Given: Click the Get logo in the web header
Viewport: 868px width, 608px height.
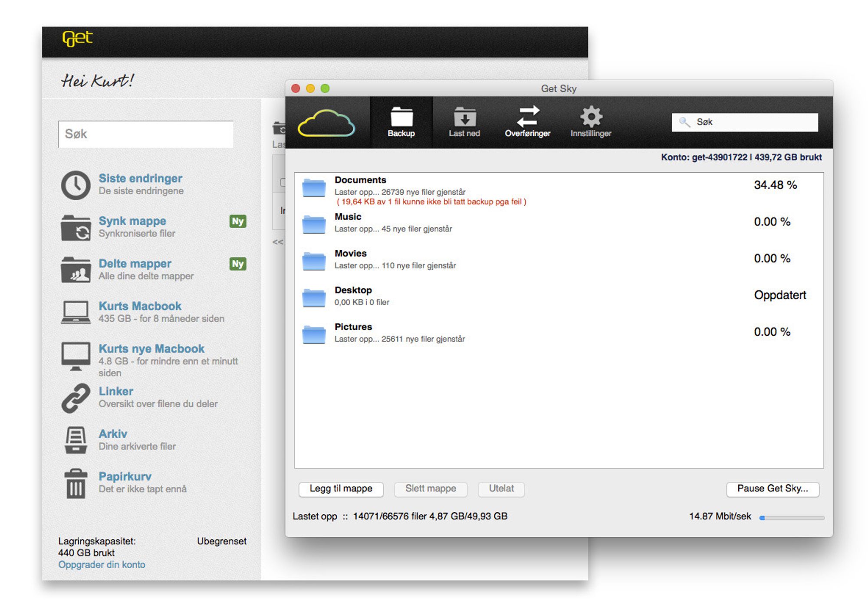Looking at the screenshot, I should pos(77,39).
